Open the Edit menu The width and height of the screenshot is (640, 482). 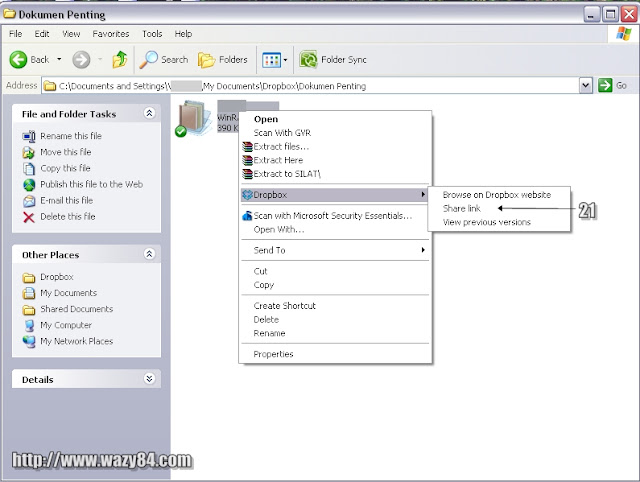coord(42,34)
